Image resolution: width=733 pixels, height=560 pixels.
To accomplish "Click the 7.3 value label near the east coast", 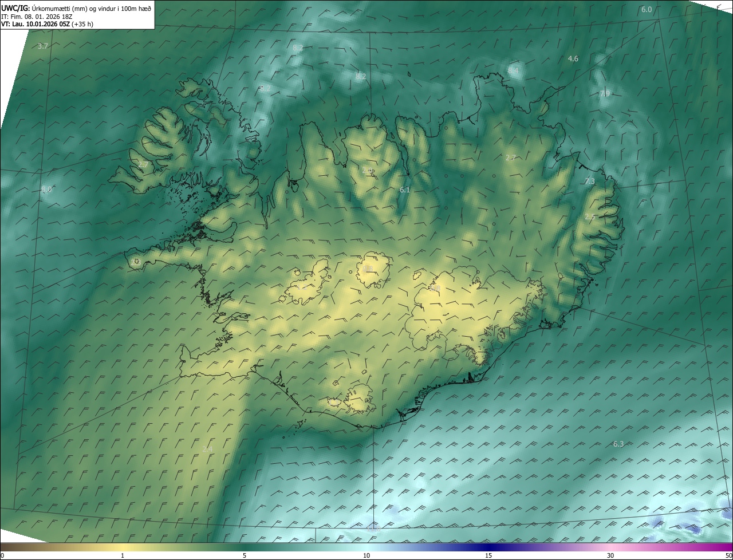I will click(x=590, y=182).
